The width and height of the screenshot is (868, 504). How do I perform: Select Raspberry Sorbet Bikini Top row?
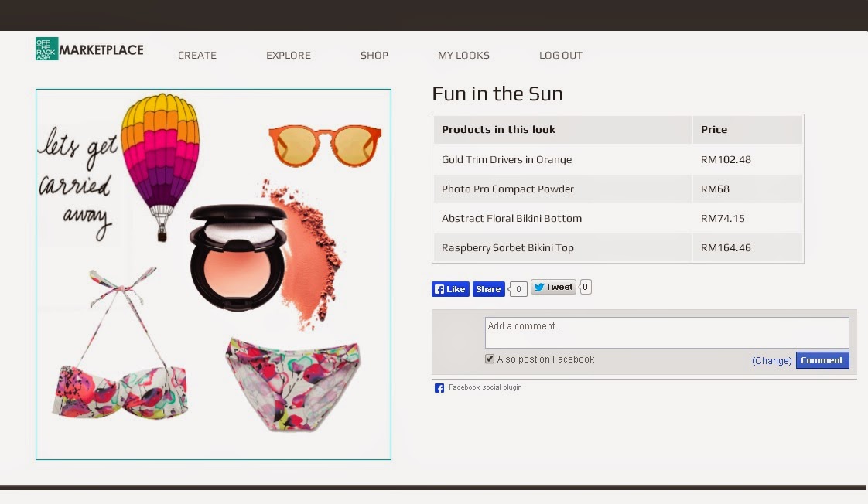point(618,247)
